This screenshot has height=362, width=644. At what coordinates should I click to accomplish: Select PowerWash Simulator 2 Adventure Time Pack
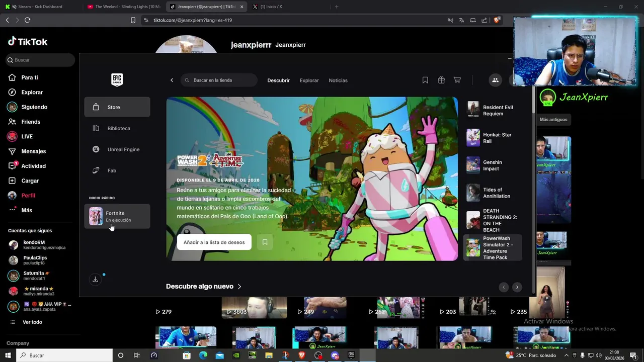pyautogui.click(x=493, y=248)
